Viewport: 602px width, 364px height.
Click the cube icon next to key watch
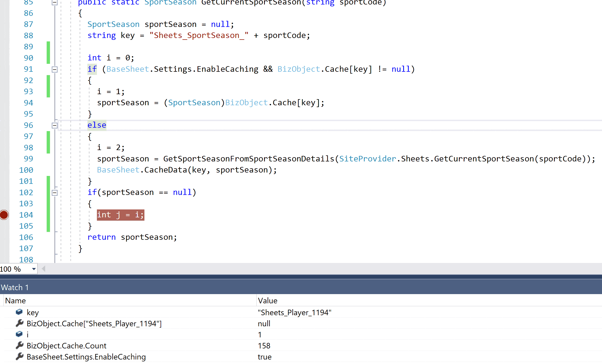[19, 312]
